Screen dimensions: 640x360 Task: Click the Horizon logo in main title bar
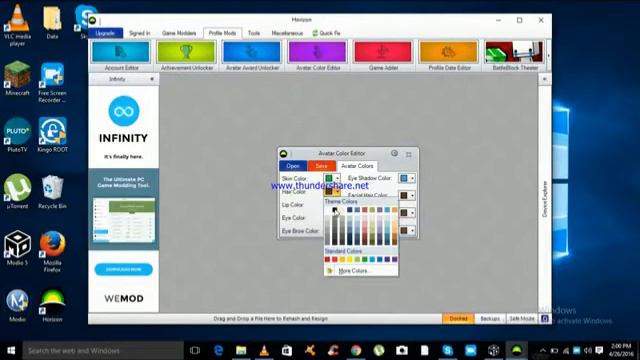point(93,20)
